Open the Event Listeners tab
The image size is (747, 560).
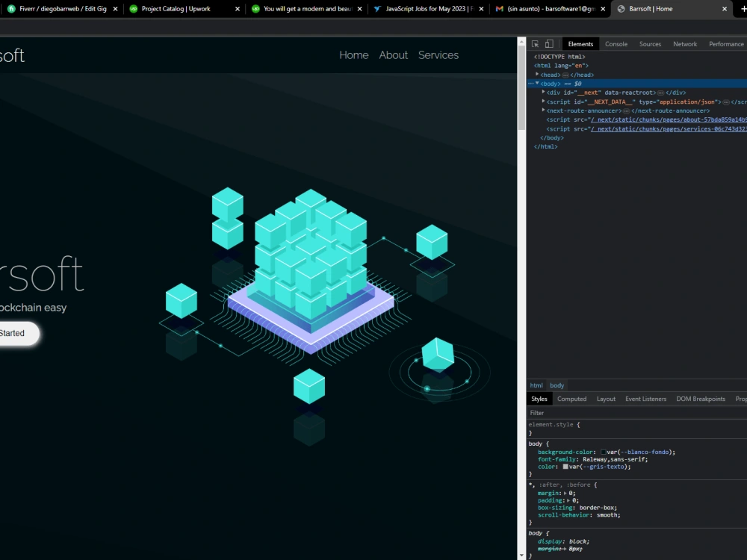click(645, 399)
